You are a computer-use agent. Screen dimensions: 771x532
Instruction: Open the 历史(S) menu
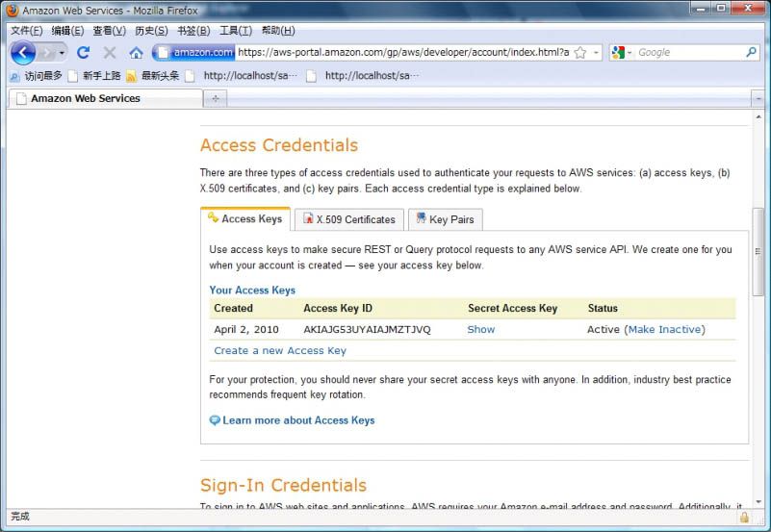(151, 31)
